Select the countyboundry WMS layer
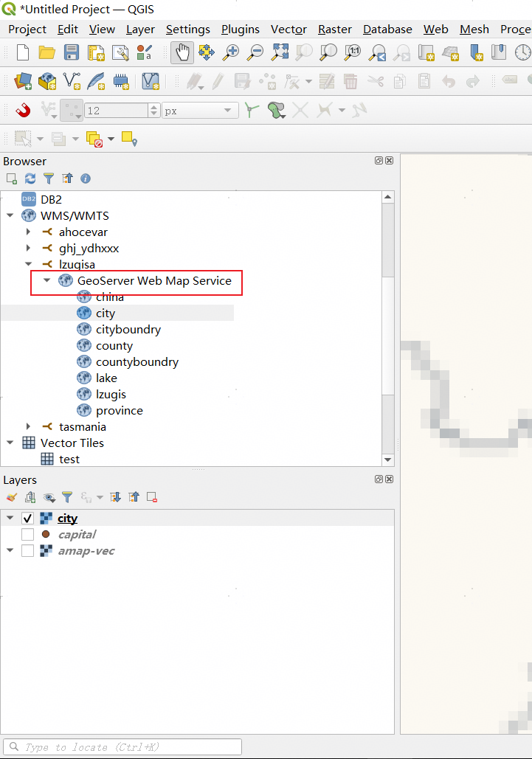This screenshot has width=532, height=759. pyautogui.click(x=137, y=362)
